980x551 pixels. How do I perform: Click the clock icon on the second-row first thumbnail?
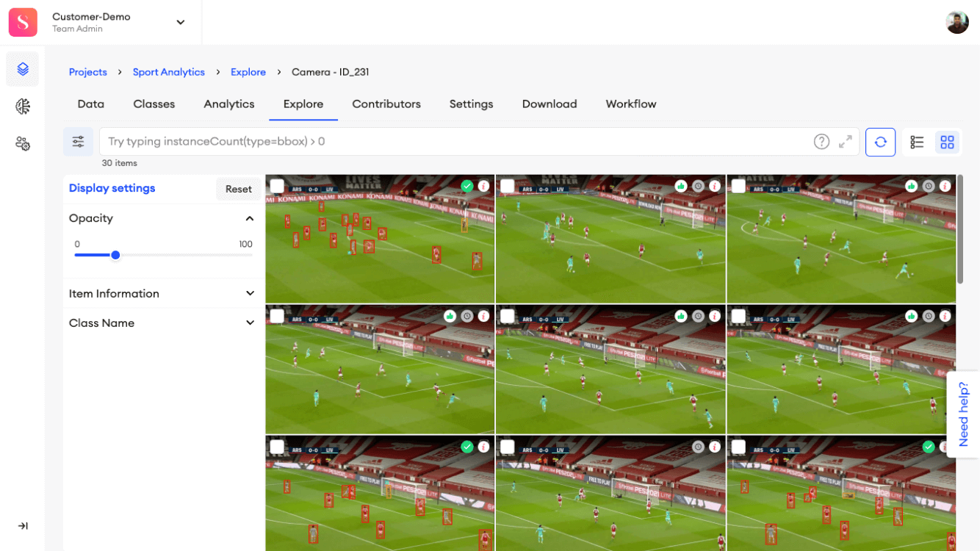(x=467, y=316)
